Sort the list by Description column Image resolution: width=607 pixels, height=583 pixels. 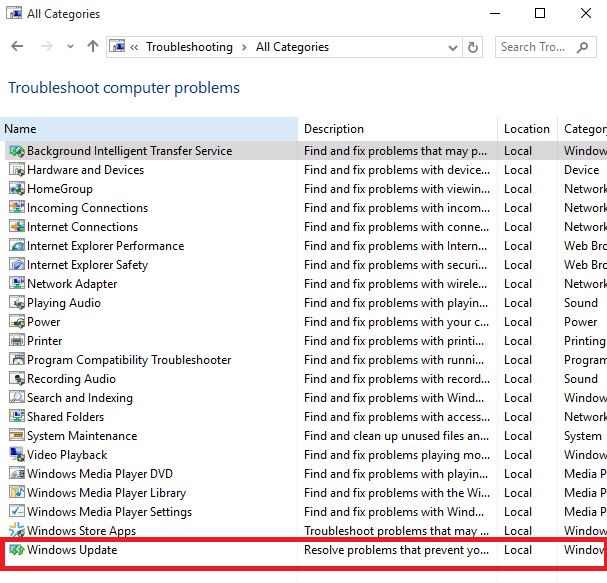coord(398,129)
